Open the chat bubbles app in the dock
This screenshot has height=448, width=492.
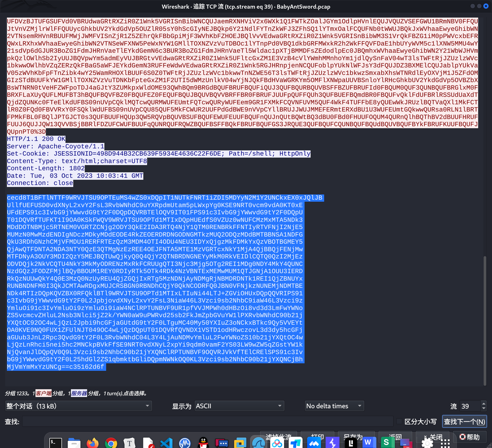coord(222,443)
